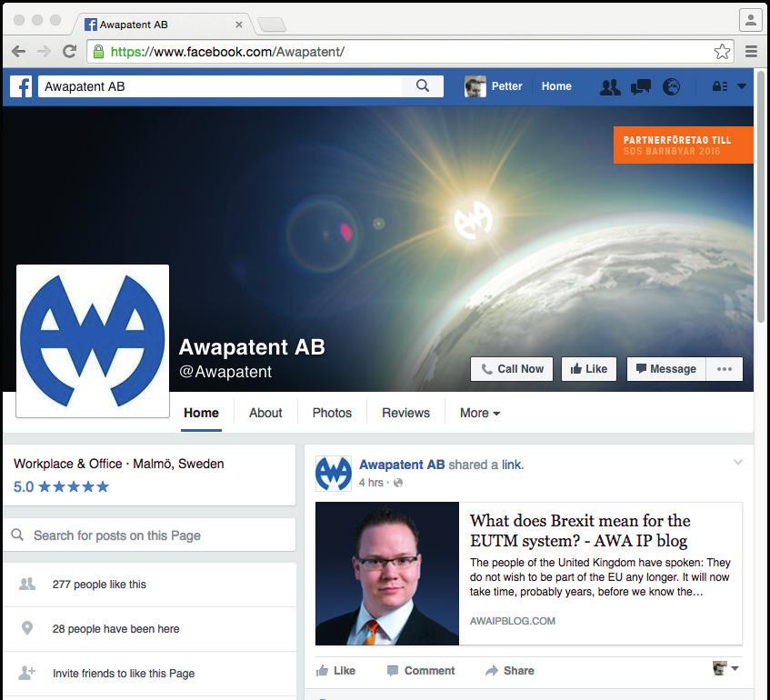This screenshot has height=700, width=770.
Task: Click the browser forward arrow
Action: (x=45, y=52)
